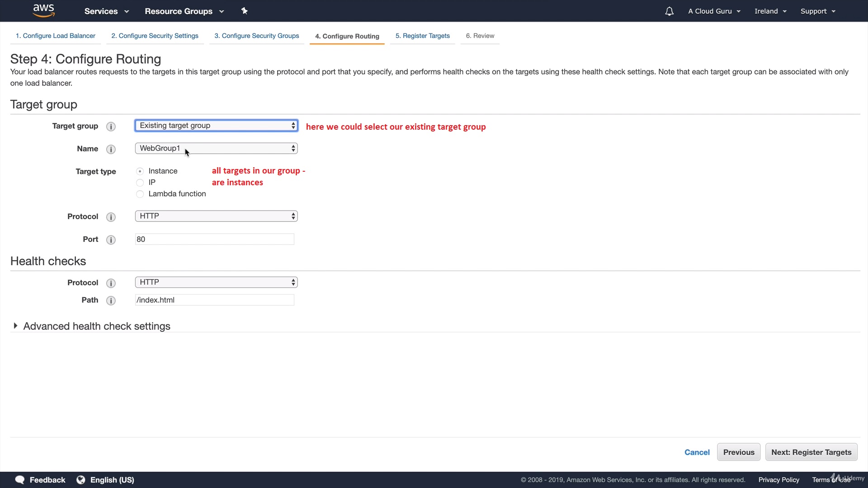Image resolution: width=868 pixels, height=488 pixels.
Task: Select the IP target type radio
Action: pos(140,183)
